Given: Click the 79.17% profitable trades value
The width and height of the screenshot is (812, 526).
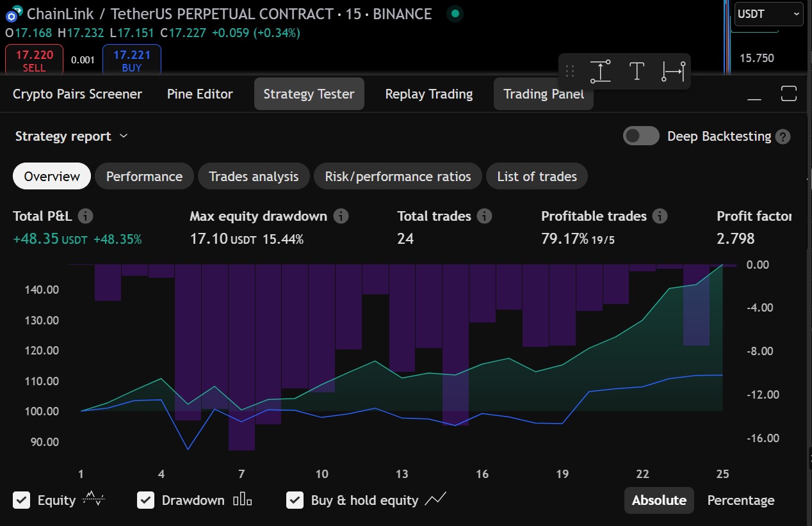Looking at the screenshot, I should coord(565,239).
